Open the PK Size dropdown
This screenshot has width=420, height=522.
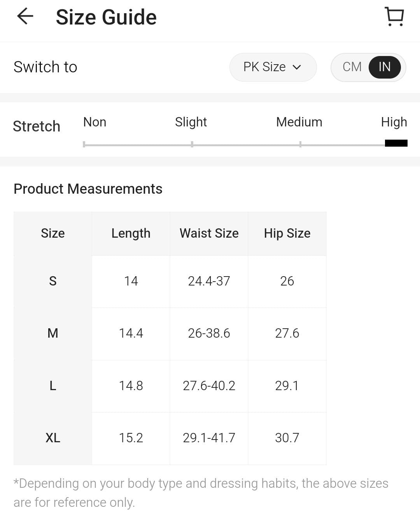[272, 67]
